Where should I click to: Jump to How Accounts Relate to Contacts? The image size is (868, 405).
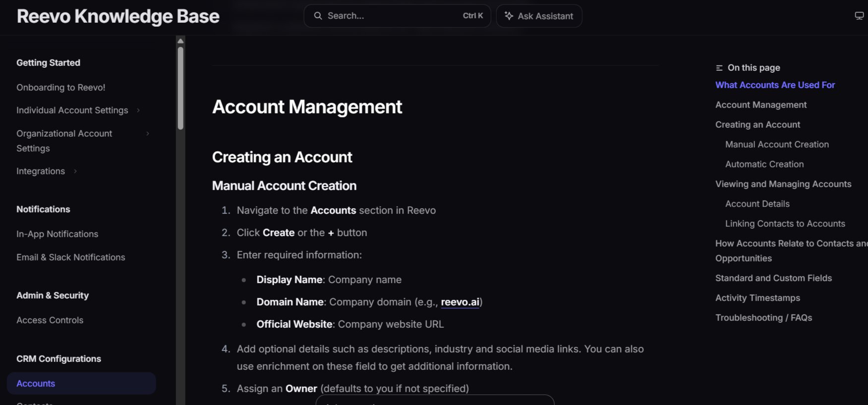tap(791, 251)
